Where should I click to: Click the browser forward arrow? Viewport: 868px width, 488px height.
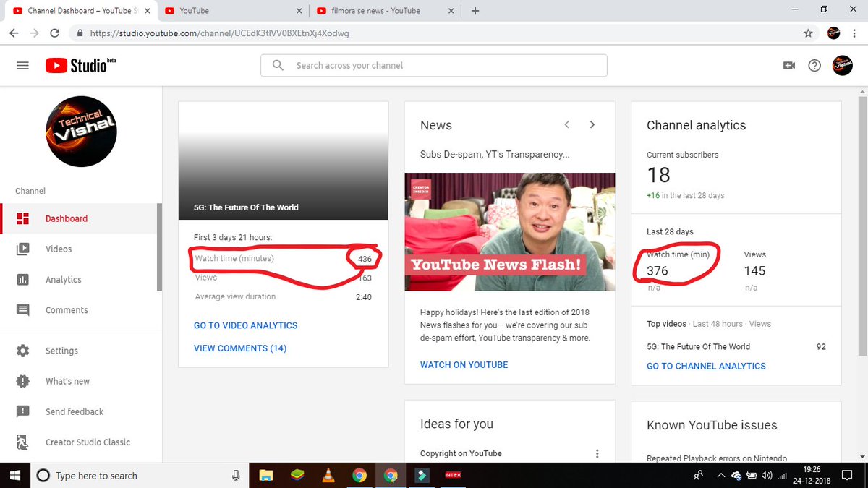point(35,33)
